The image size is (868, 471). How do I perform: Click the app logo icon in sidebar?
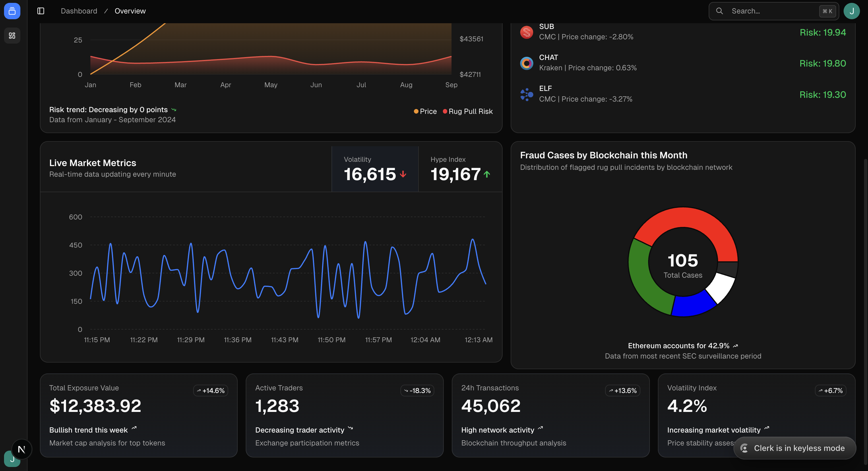click(12, 11)
